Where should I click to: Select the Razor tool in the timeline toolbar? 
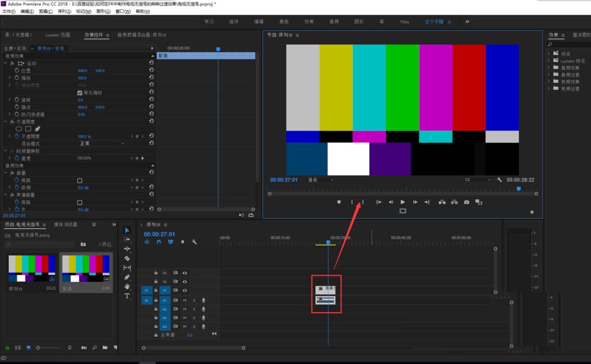coord(128,258)
